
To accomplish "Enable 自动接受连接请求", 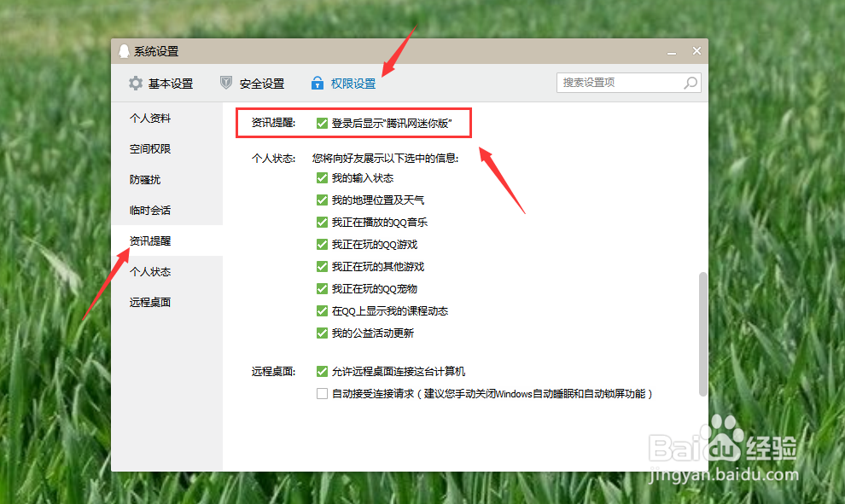I will tap(322, 393).
